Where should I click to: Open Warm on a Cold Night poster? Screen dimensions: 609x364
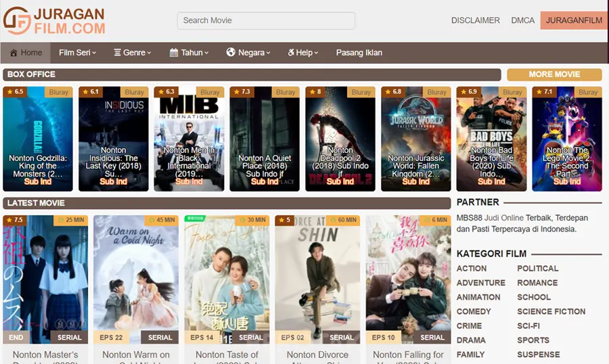136,279
